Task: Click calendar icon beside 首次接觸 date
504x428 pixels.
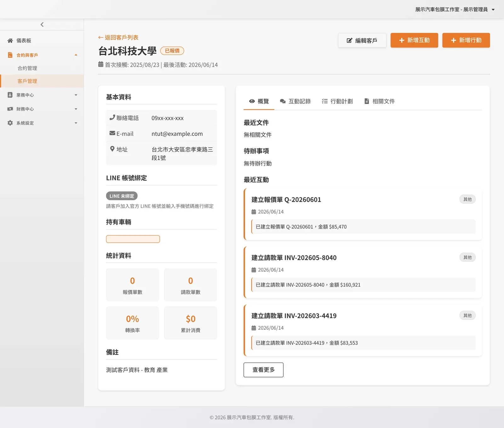Action: click(x=101, y=64)
